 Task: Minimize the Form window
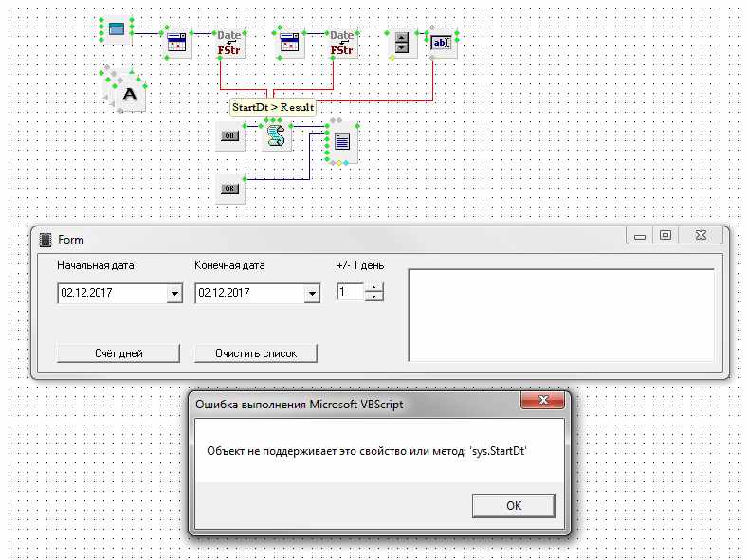[640, 236]
